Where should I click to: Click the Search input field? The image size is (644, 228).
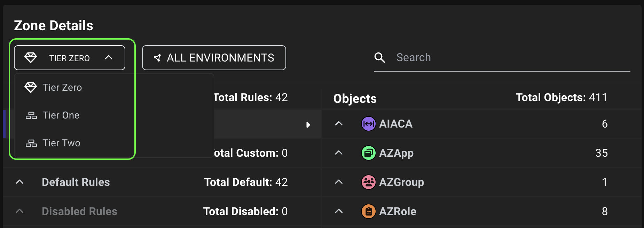(x=487, y=57)
